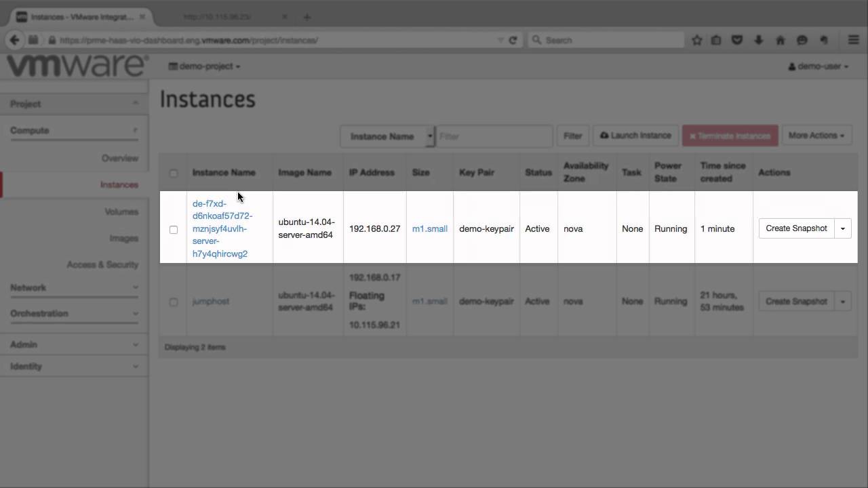Click the Status column header
Image resolution: width=868 pixels, height=488 pixels.
(x=538, y=172)
